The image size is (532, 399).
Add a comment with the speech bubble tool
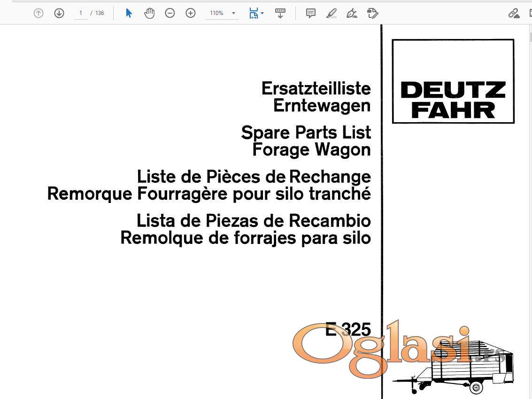[x=310, y=13]
